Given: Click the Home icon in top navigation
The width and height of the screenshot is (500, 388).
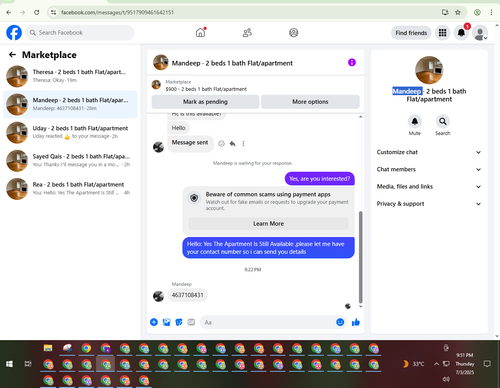Looking at the screenshot, I should pyautogui.click(x=200, y=33).
